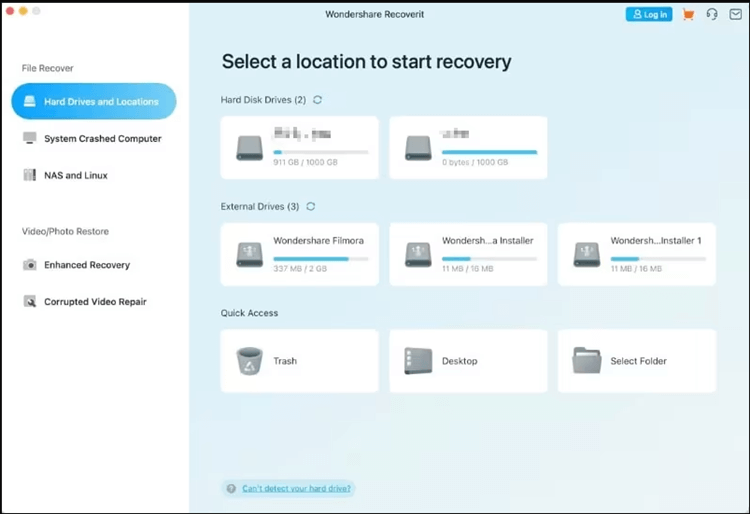Select Hard Drives and Locations tab

click(x=94, y=102)
